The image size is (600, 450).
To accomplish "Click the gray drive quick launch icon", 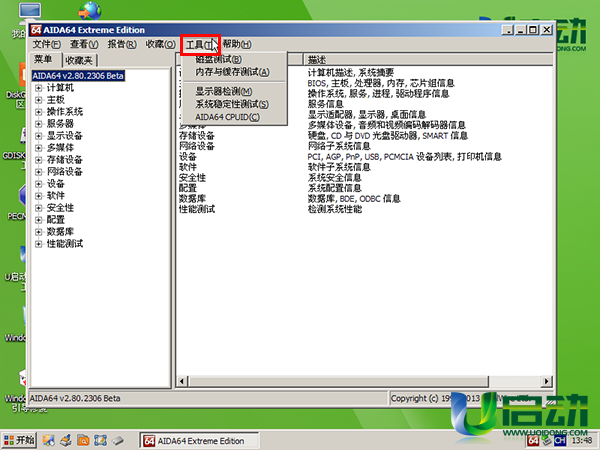I will click(x=118, y=440).
